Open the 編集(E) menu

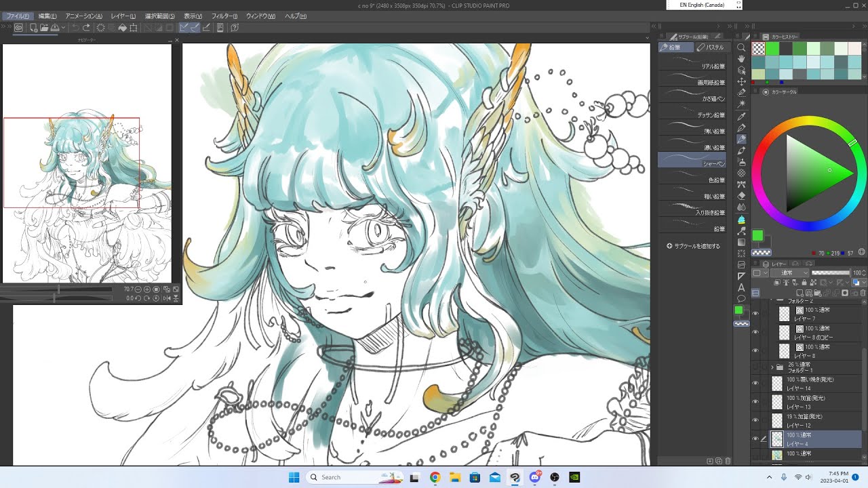(47, 16)
